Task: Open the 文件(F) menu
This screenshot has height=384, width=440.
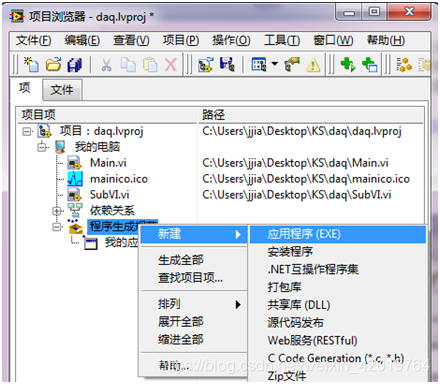Action: click(33, 40)
